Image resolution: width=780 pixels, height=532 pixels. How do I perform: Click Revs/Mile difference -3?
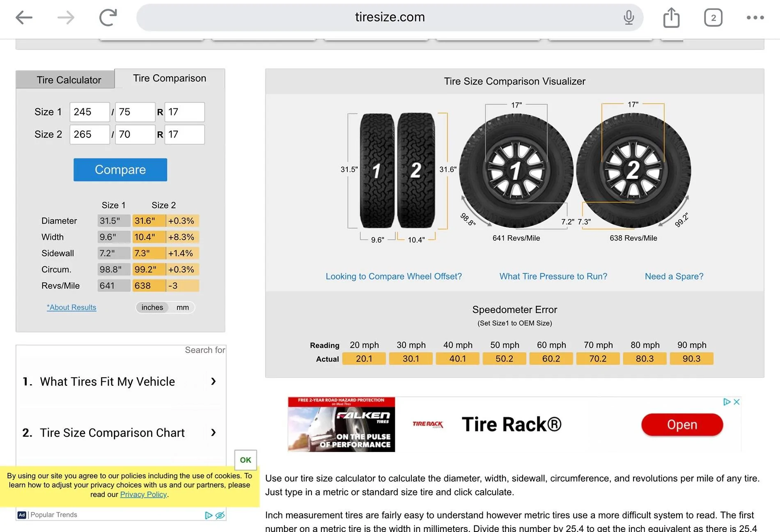coord(183,286)
